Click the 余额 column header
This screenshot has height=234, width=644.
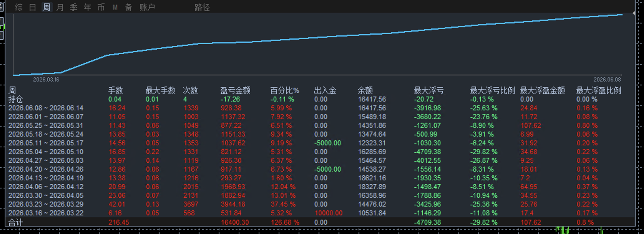click(x=365, y=90)
